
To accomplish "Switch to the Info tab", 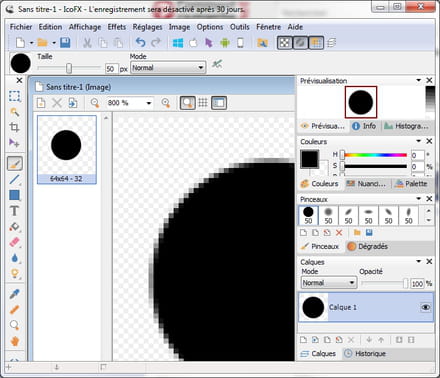I will pyautogui.click(x=364, y=126).
